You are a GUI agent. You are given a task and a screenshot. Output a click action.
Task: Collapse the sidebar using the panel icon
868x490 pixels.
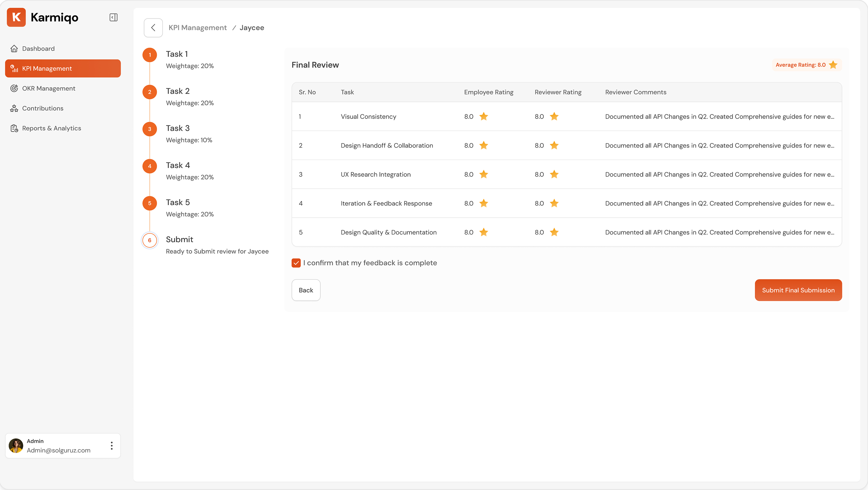[x=114, y=17]
